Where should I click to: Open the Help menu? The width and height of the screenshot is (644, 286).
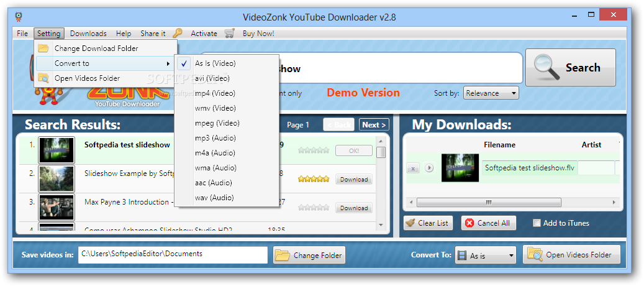[123, 34]
